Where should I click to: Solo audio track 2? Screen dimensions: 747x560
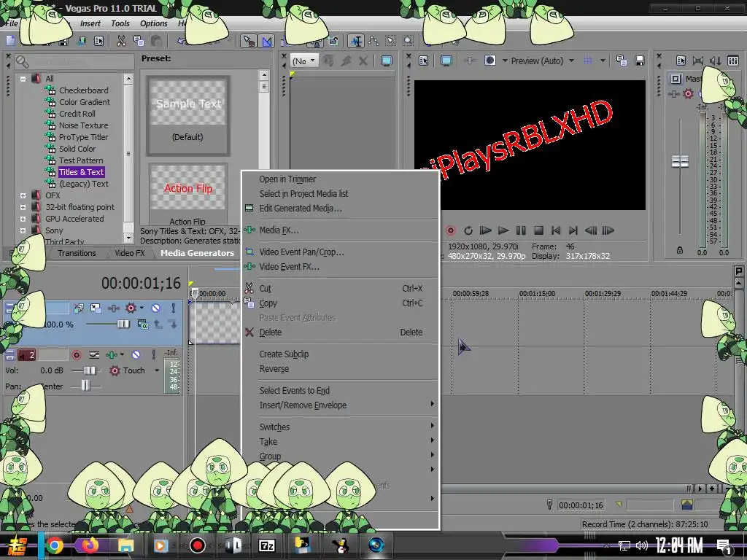tap(153, 355)
